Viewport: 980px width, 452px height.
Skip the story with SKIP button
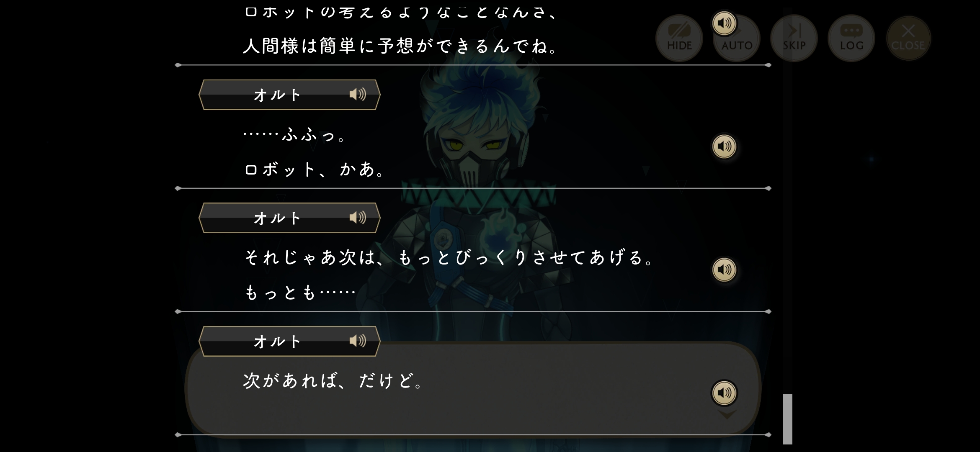pyautogui.click(x=794, y=38)
